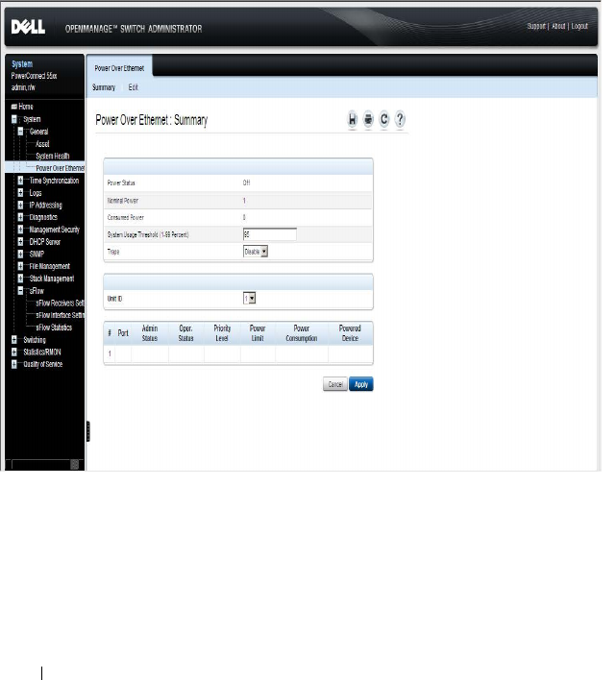Click the Print icon

368,119
